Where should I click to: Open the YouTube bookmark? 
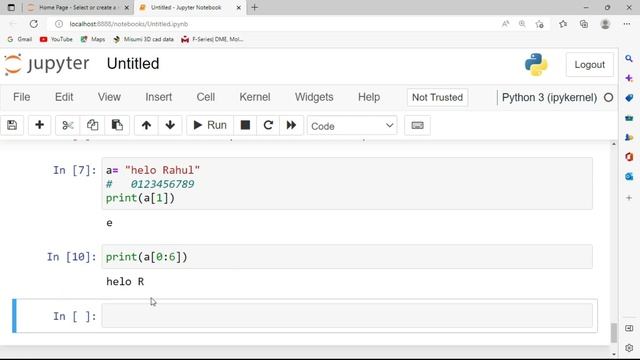56,39
